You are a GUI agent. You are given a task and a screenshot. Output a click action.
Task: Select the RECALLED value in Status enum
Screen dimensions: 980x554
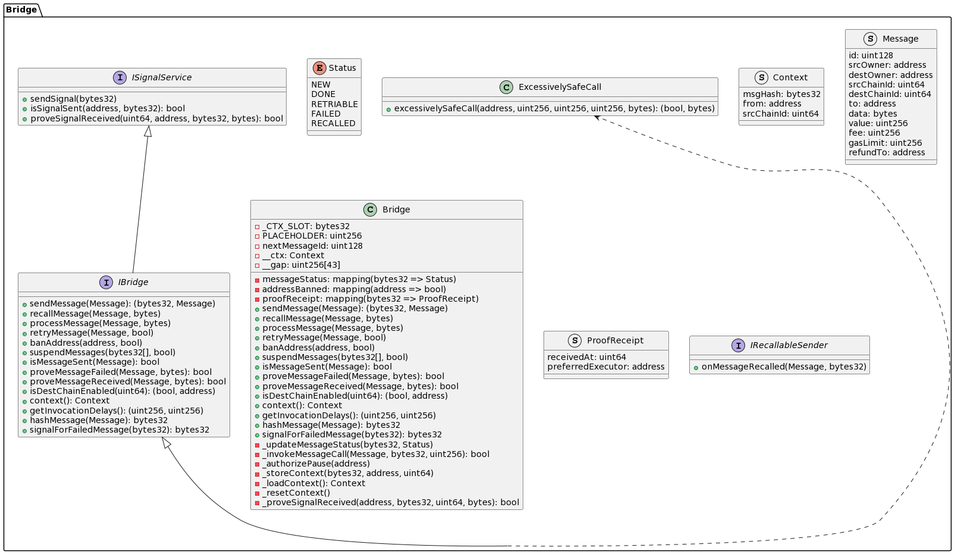point(333,124)
